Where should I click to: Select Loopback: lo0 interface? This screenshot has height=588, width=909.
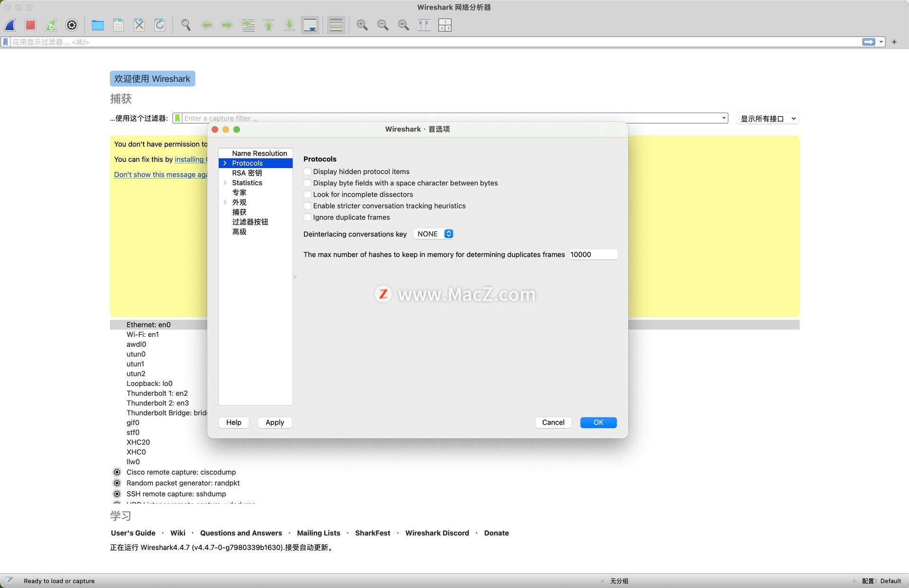149,383
